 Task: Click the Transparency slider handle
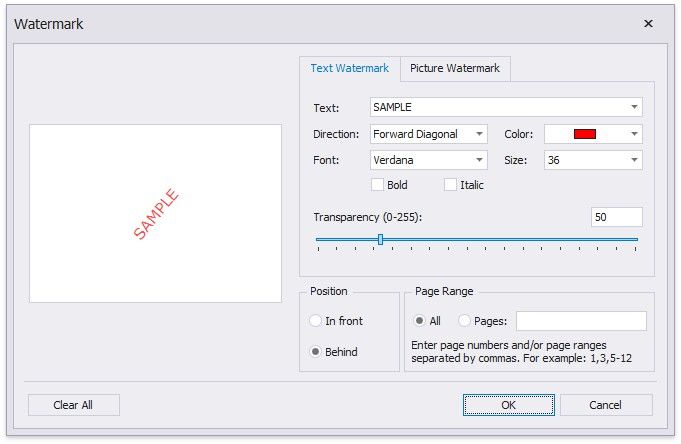pyautogui.click(x=380, y=239)
